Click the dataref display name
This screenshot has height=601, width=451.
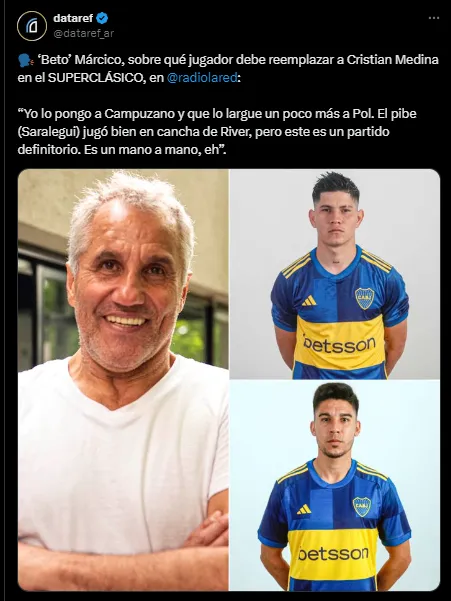73,18
